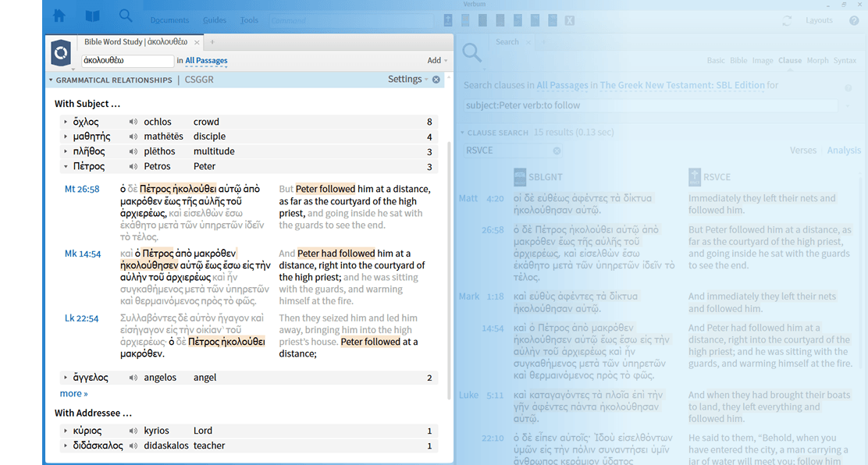Play pronunciation for didaskalos

point(133,445)
